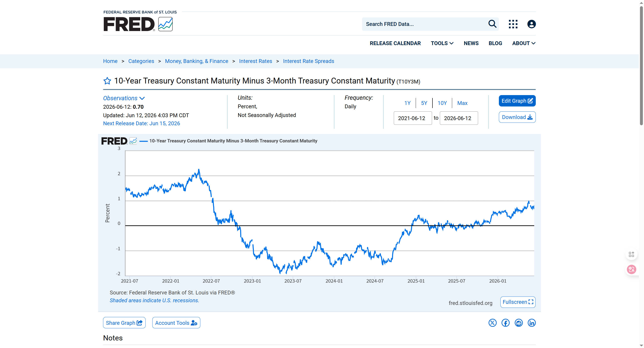Click the FRED logo in header
Viewport: 644px width, 348px height.
(x=138, y=24)
